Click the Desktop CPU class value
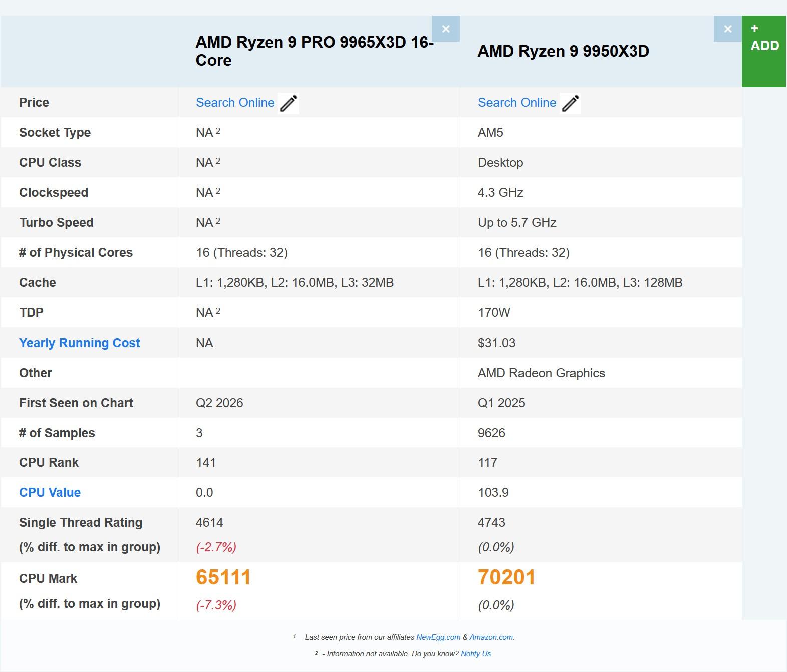Image resolution: width=787 pixels, height=672 pixels. tap(500, 162)
